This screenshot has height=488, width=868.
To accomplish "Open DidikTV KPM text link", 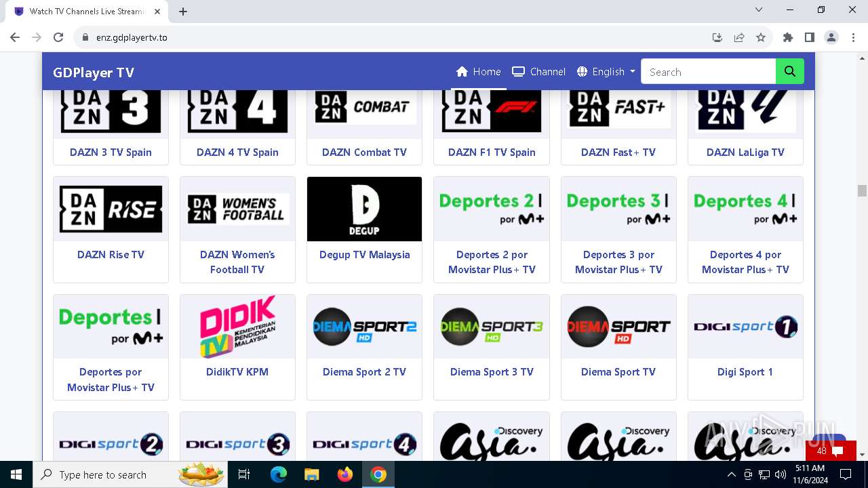I will pyautogui.click(x=237, y=372).
